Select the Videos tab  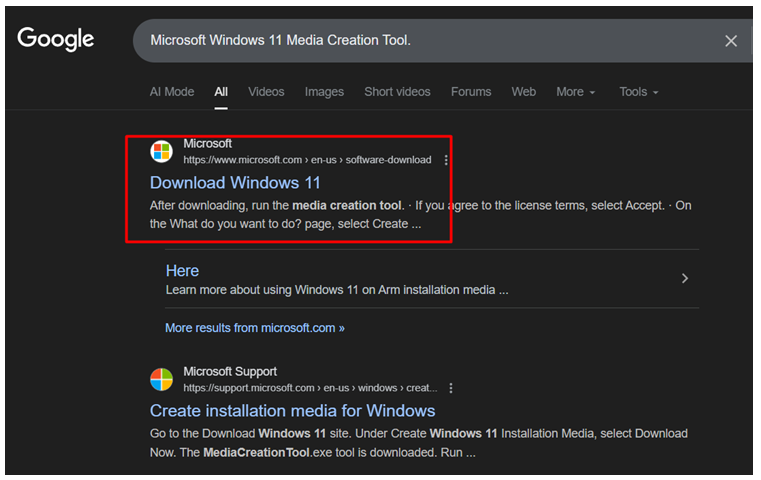pos(266,92)
